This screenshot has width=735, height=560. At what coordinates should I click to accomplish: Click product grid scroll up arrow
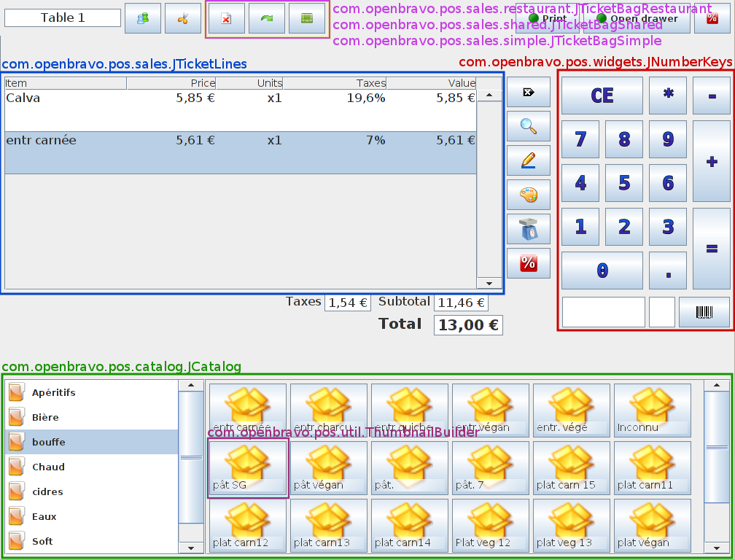(x=717, y=386)
